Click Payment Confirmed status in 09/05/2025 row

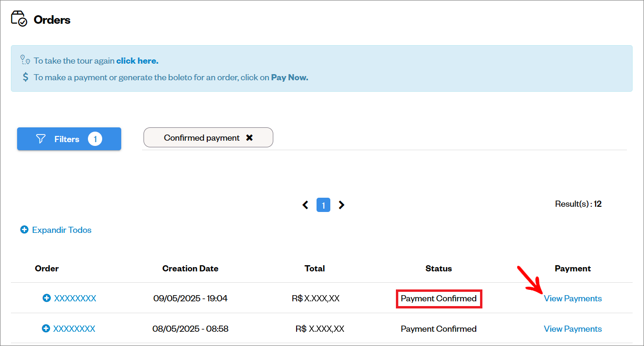[439, 298]
